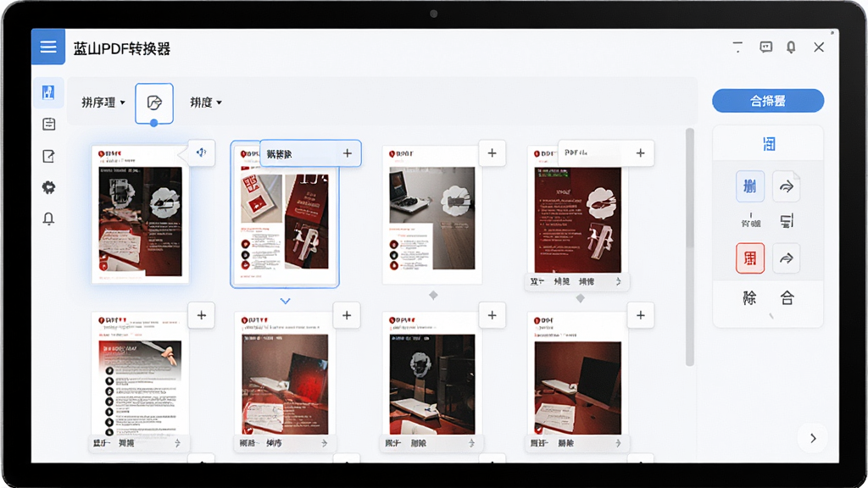The image size is (868, 488).
Task: Click the outlined page icon button between toolbar dropdowns
Action: pyautogui.click(x=154, y=103)
